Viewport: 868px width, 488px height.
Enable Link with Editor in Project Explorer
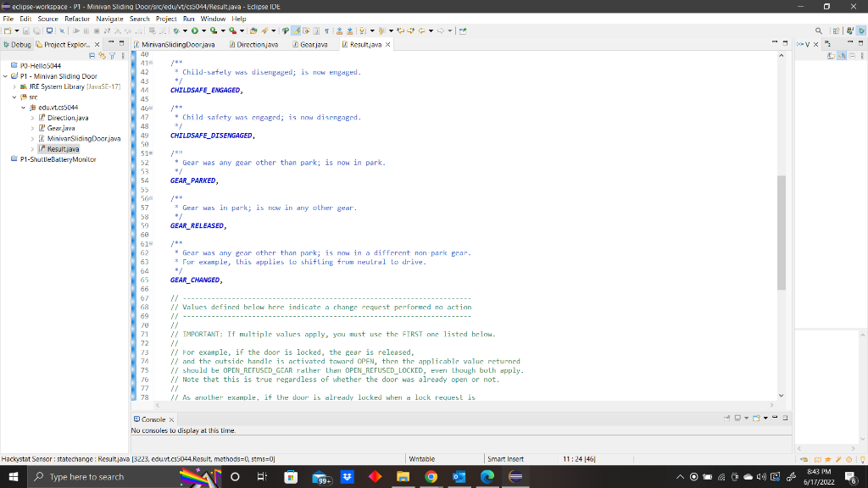pos(103,54)
